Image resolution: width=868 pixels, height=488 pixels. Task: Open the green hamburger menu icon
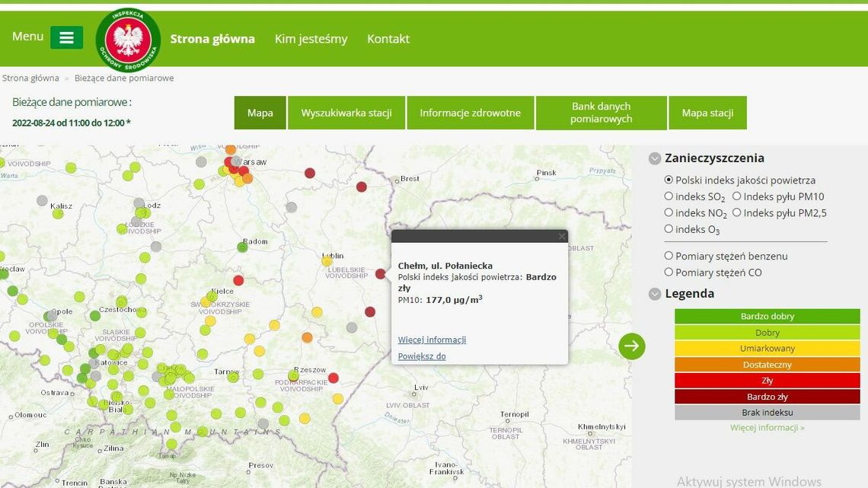pyautogui.click(x=66, y=37)
